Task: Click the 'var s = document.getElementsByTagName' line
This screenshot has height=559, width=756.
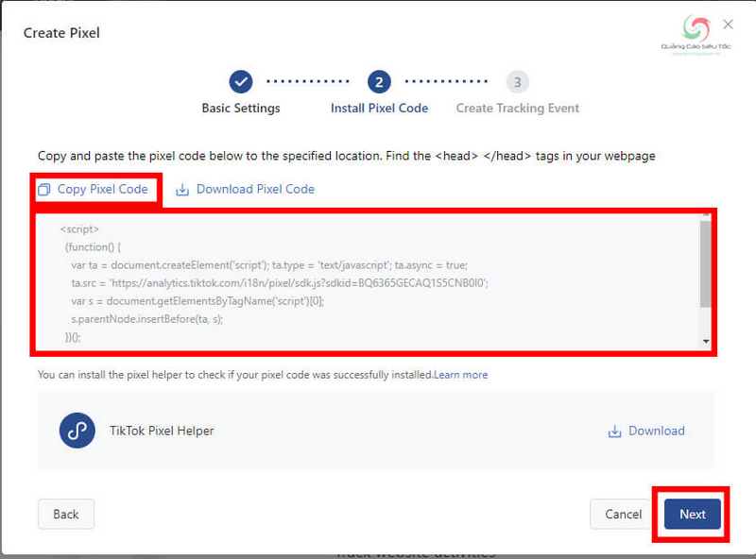Action: (x=198, y=301)
